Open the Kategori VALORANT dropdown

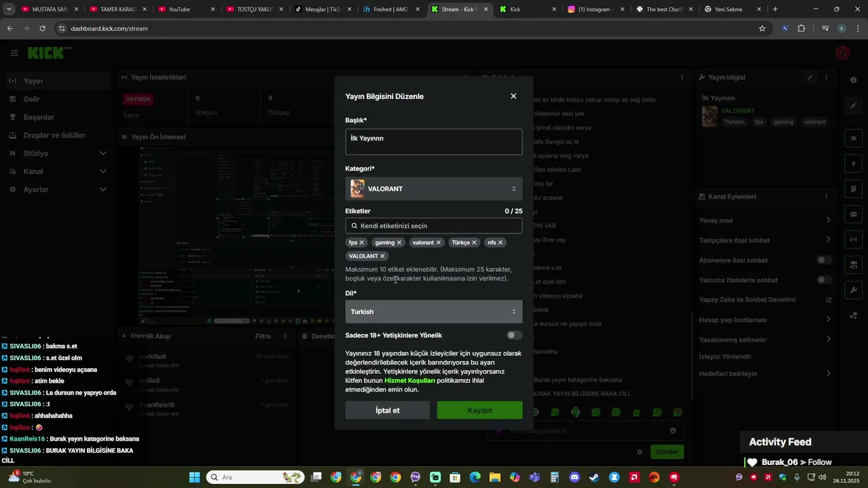[433, 189]
